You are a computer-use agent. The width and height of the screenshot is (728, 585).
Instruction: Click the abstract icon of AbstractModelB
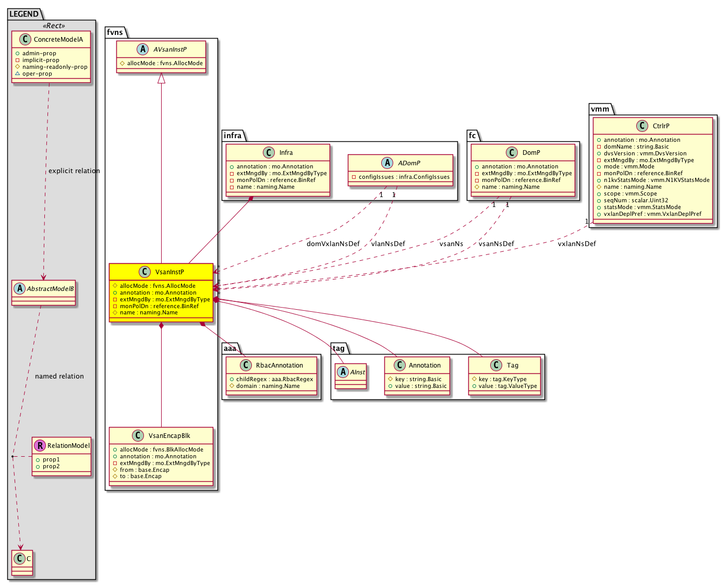tap(19, 289)
